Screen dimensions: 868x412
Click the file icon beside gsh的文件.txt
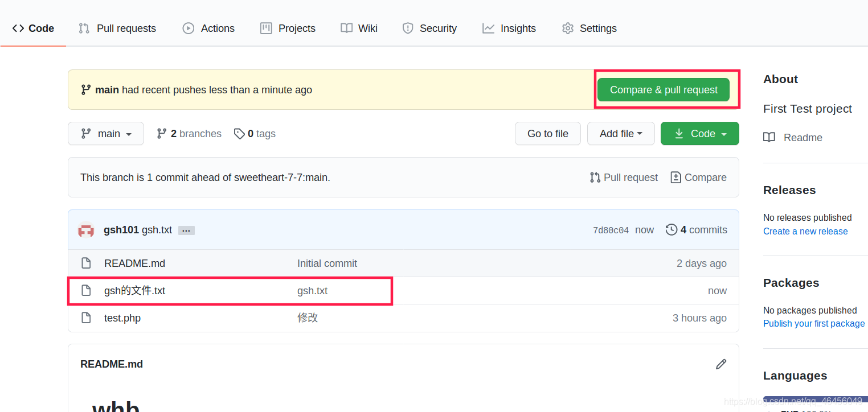pyautogui.click(x=86, y=291)
